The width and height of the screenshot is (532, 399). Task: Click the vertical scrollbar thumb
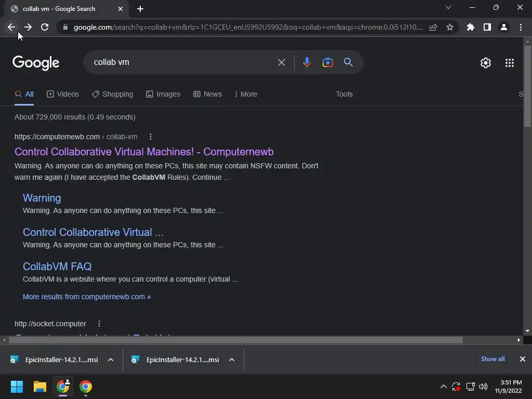[x=527, y=86]
